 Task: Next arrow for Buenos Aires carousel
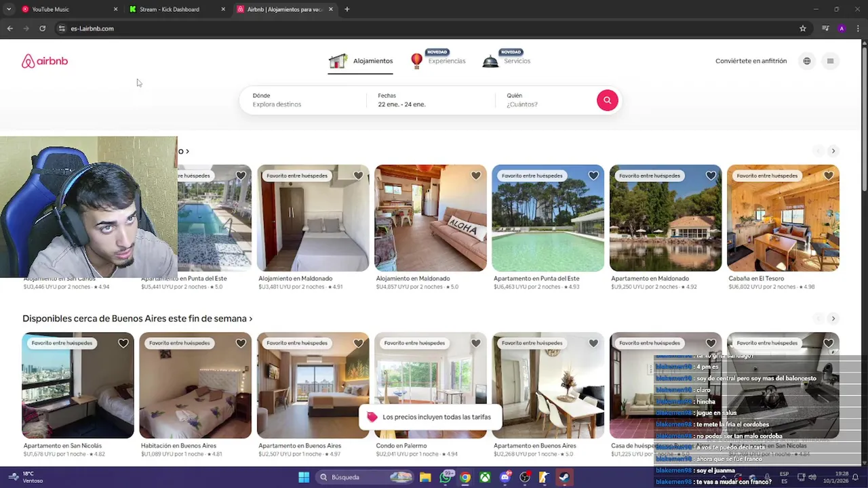(833, 319)
